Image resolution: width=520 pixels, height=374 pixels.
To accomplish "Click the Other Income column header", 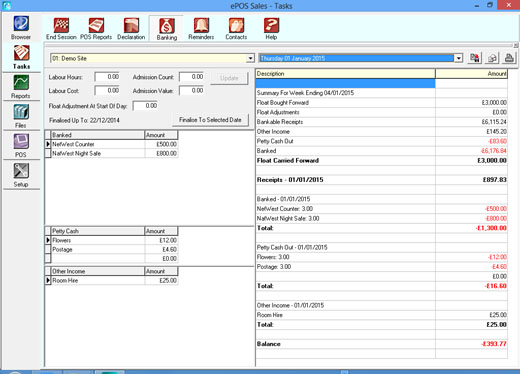I will click(x=98, y=271).
